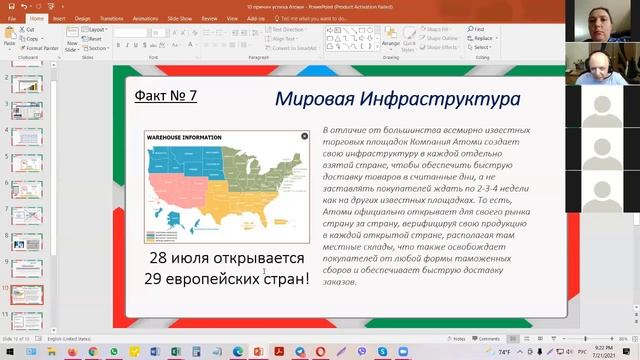This screenshot has width=640, height=360.
Task: Open the Review tab
Action: click(x=209, y=18)
